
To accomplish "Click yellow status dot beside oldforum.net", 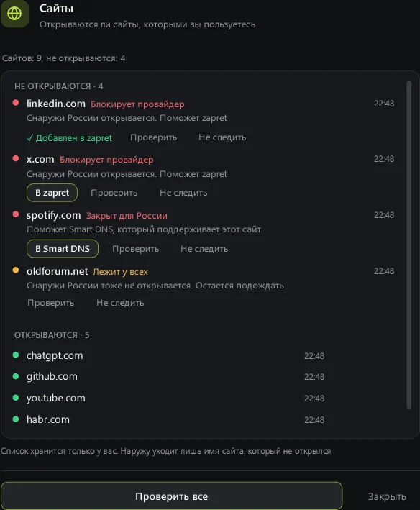I will pos(16,270).
